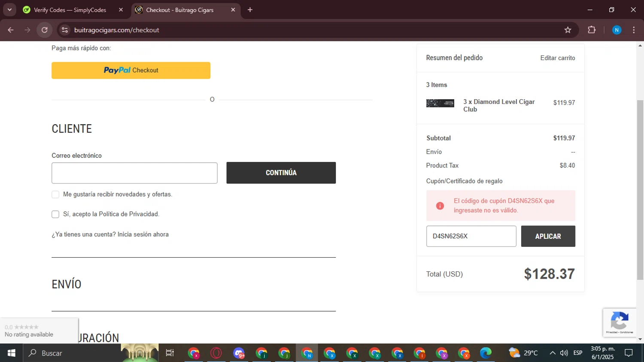Click the browser forward arrow
This screenshot has height=362, width=644.
27,30
